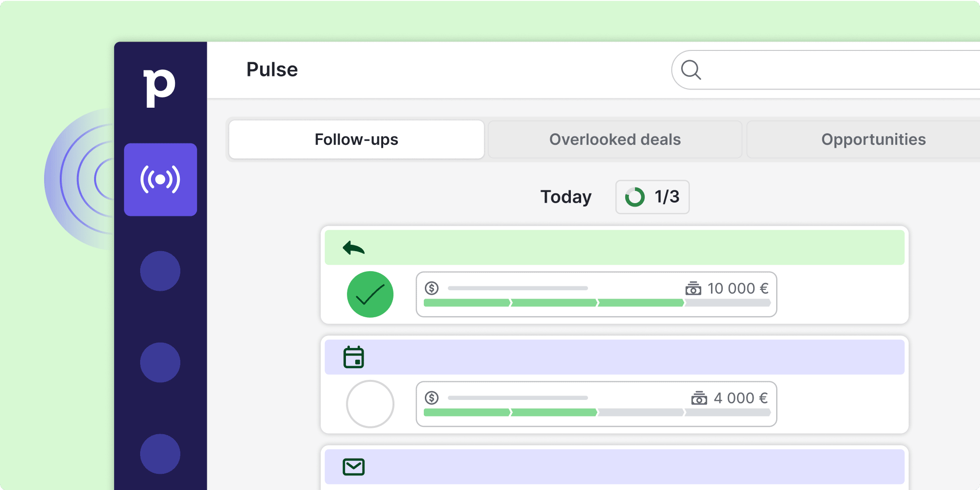The image size is (980, 490).
Task: Switch to Overlooked deals tab
Action: [614, 140]
